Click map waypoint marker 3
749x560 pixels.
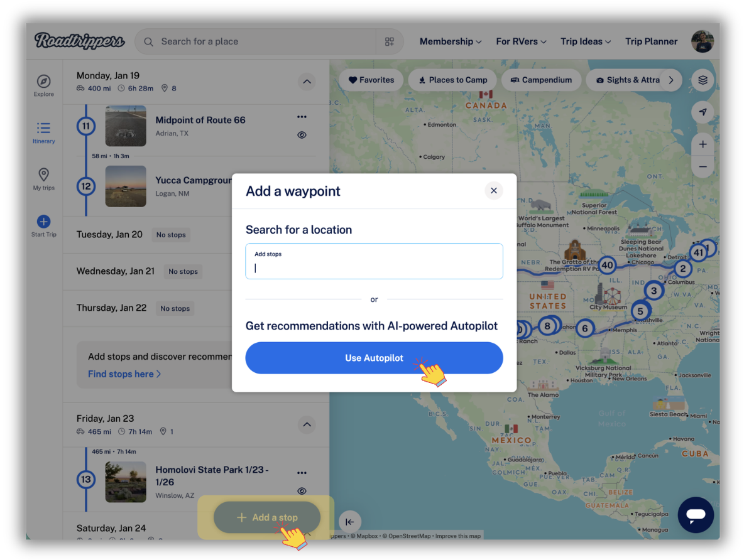click(653, 290)
